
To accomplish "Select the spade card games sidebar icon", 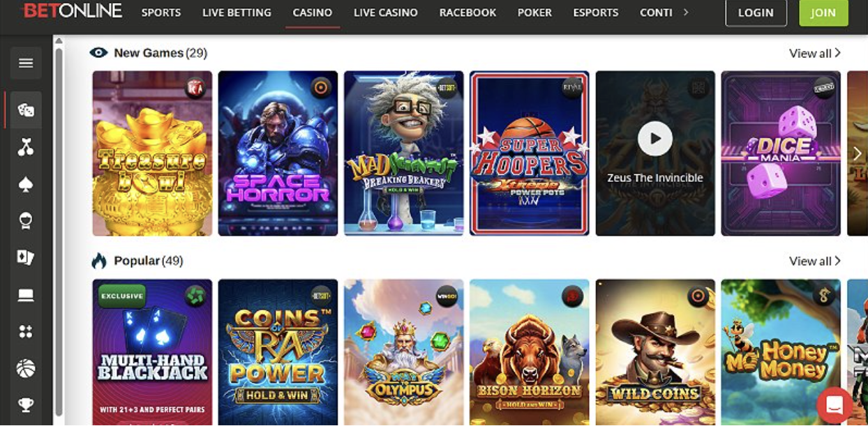I will point(26,184).
